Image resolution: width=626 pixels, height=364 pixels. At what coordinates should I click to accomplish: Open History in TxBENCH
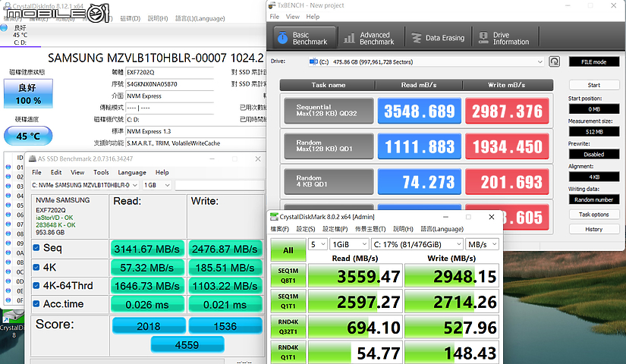pyautogui.click(x=593, y=229)
